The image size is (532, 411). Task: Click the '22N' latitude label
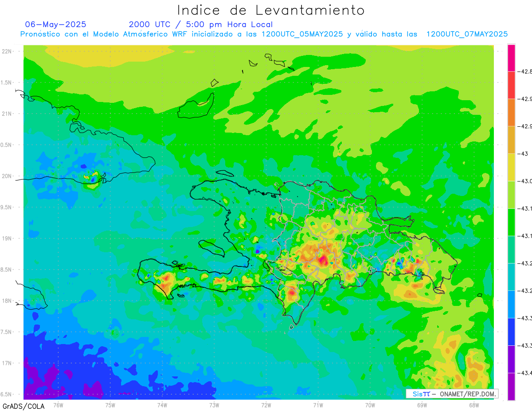pos(8,51)
